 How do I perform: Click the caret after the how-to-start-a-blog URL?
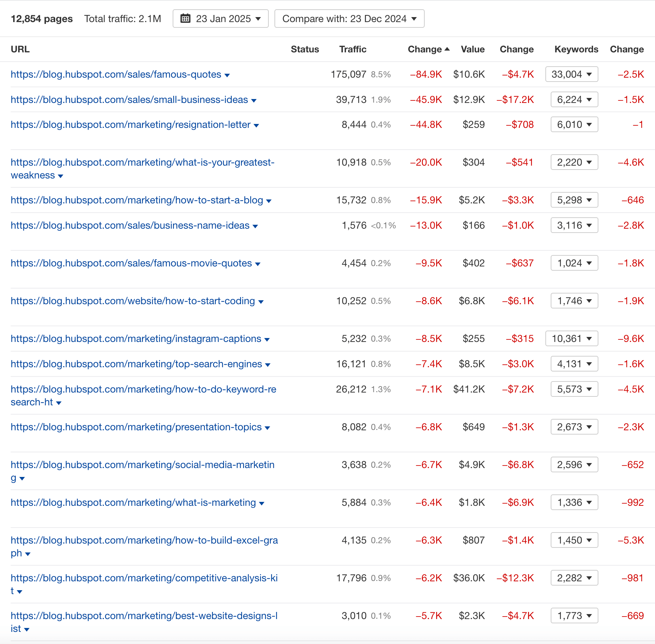269,201
